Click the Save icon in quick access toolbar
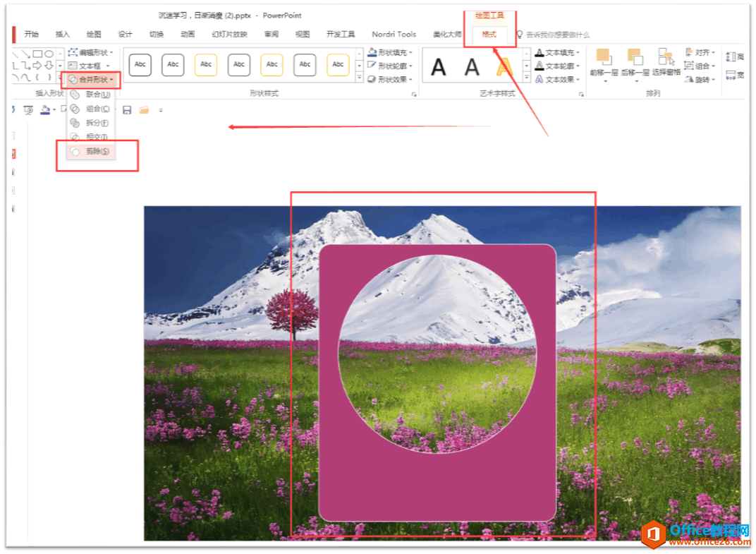Image resolution: width=756 pixels, height=554 pixels. [127, 110]
